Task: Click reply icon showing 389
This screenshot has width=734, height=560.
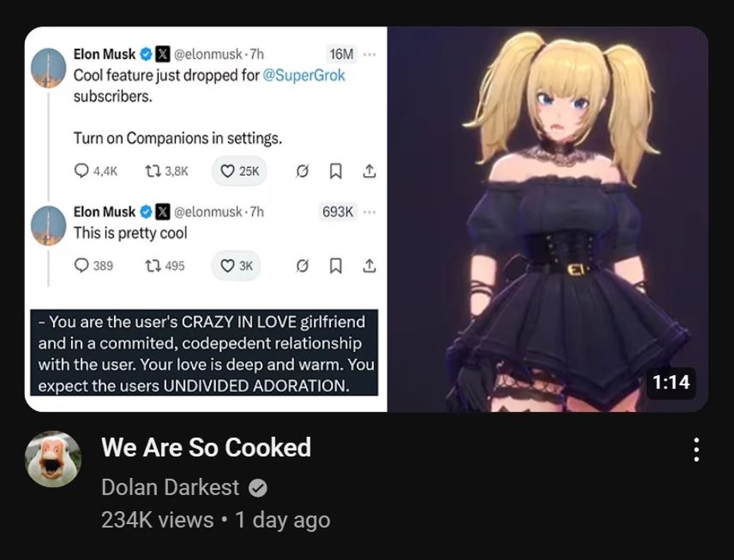Action: pyautogui.click(x=81, y=265)
